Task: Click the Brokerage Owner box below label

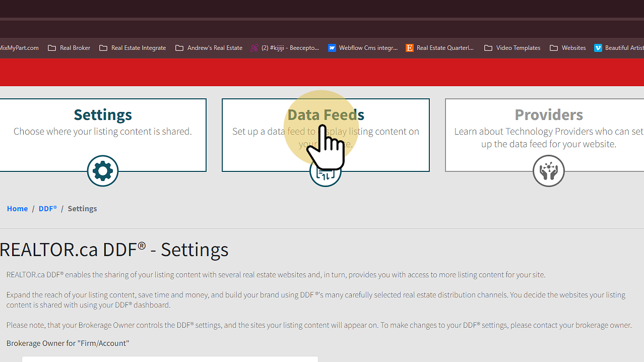Action: coord(170,359)
